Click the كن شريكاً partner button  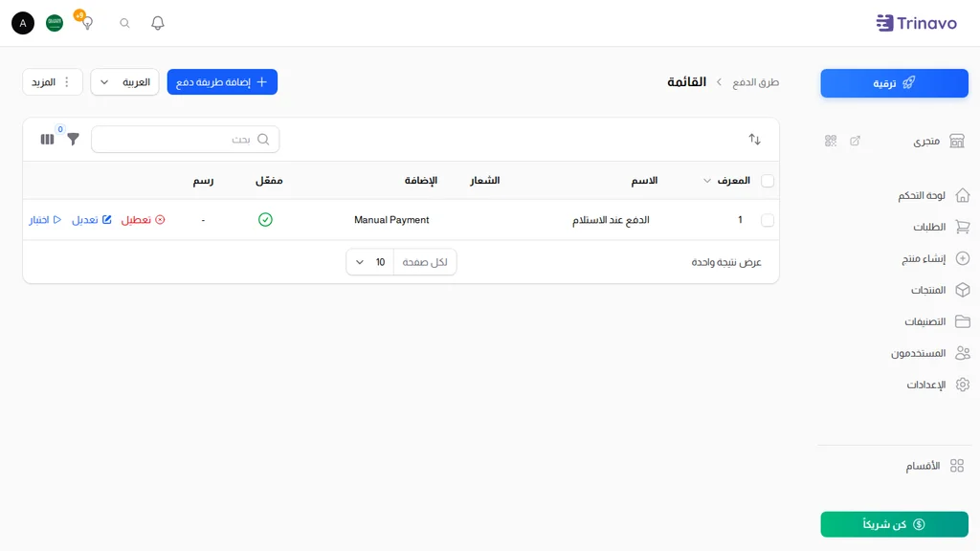point(895,524)
